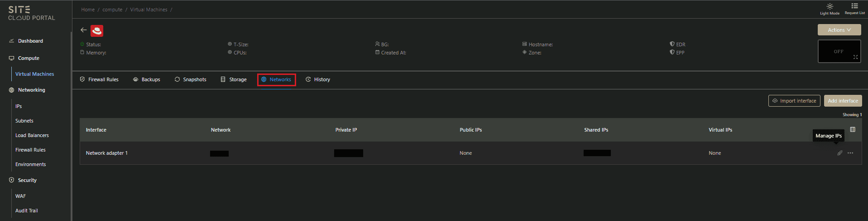Collapse the Compute sidebar section
Image resolution: width=868 pixels, height=221 pixels.
coord(29,58)
